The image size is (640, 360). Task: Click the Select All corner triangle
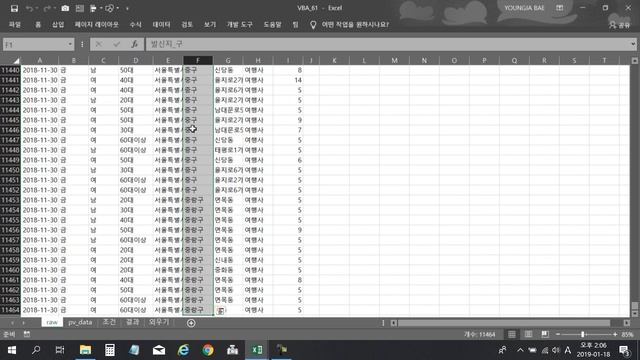16,61
